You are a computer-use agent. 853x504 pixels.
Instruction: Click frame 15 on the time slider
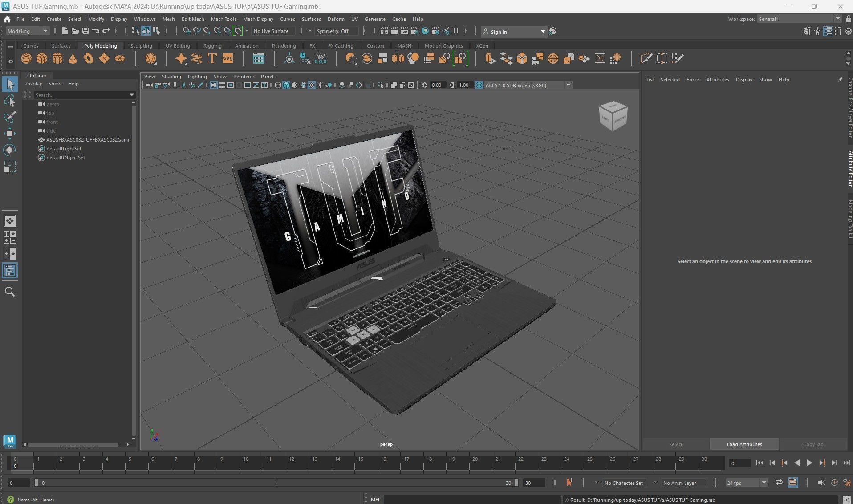pos(361,463)
